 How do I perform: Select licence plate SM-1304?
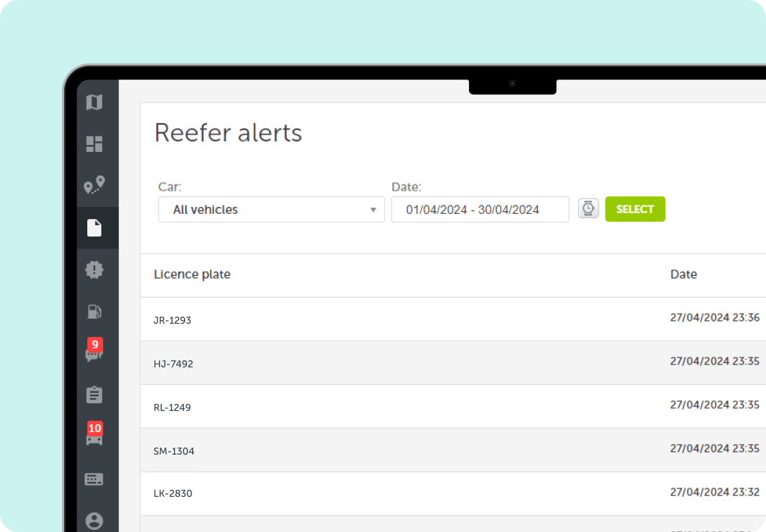pyautogui.click(x=174, y=451)
